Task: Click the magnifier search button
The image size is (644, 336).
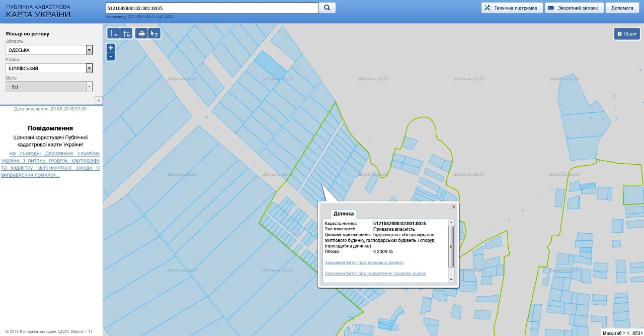Action: [327, 8]
